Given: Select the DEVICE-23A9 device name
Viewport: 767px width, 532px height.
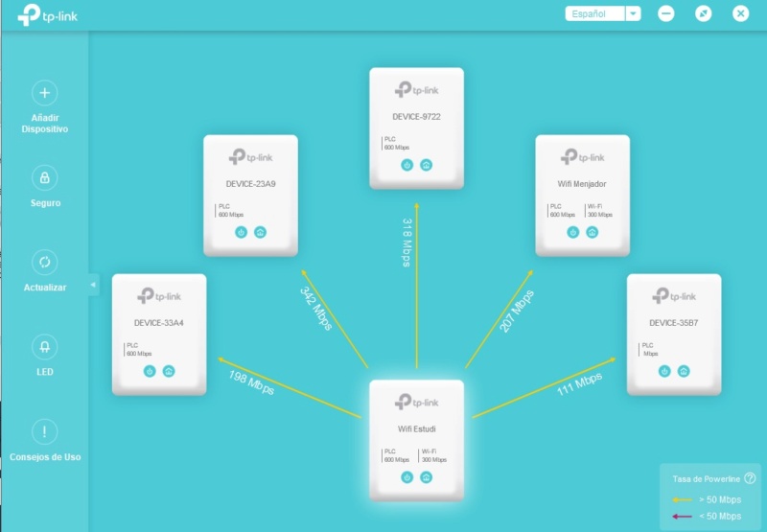Looking at the screenshot, I should pyautogui.click(x=250, y=184).
